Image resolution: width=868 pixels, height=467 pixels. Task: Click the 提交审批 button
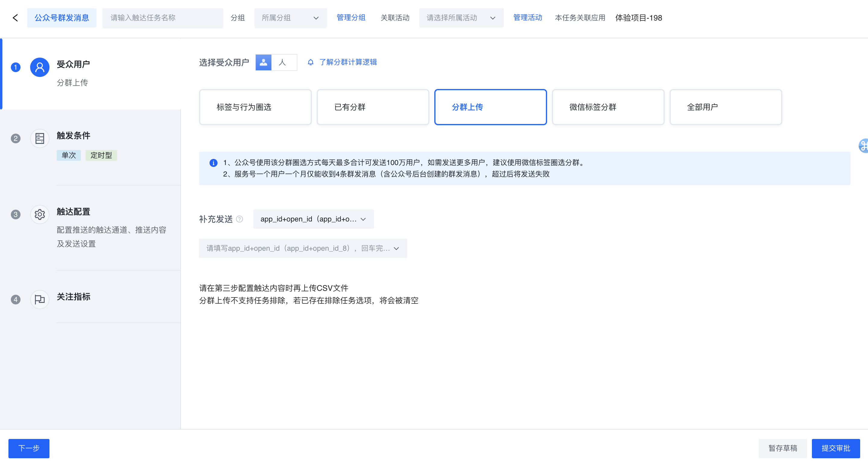[x=835, y=449]
